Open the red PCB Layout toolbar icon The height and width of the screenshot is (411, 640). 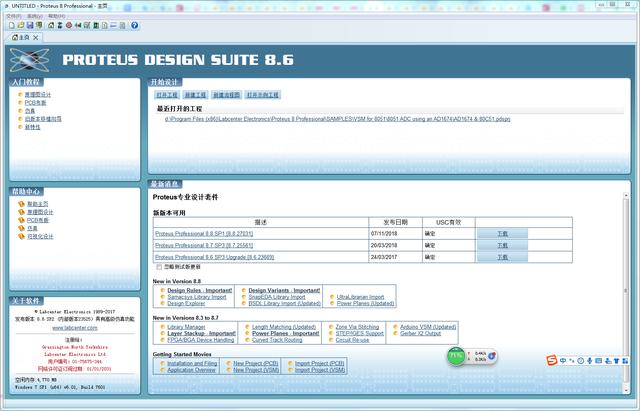click(x=69, y=25)
